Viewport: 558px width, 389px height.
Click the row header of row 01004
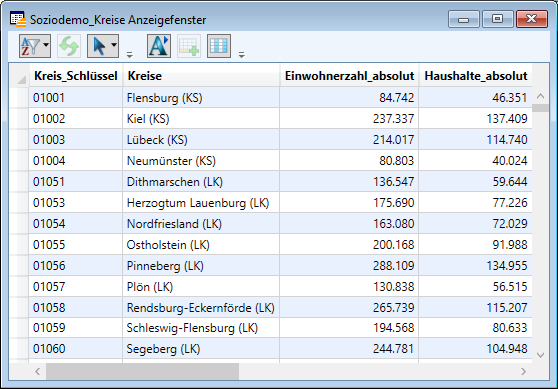[20, 161]
